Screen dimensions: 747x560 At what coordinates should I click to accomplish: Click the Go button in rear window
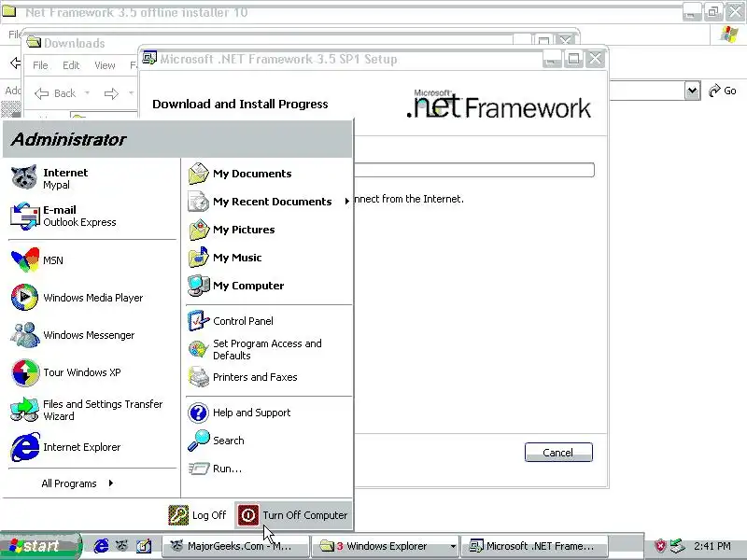pos(723,91)
